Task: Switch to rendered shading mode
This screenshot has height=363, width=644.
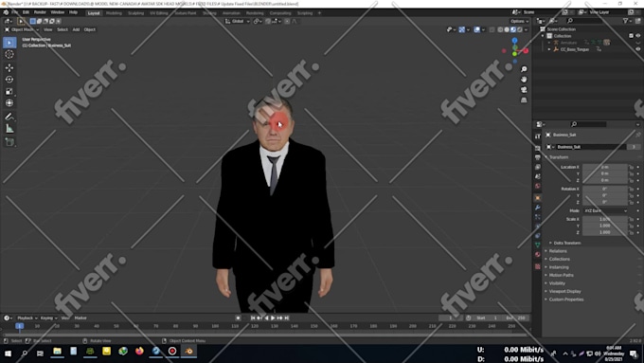Action: point(520,29)
